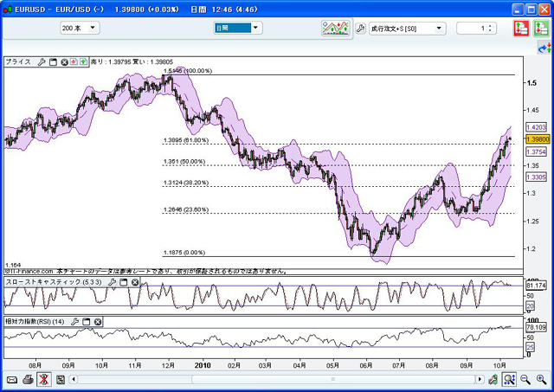554x392 pixels.
Task: Toggle the auto-fit zoom tool
Action: point(509,380)
